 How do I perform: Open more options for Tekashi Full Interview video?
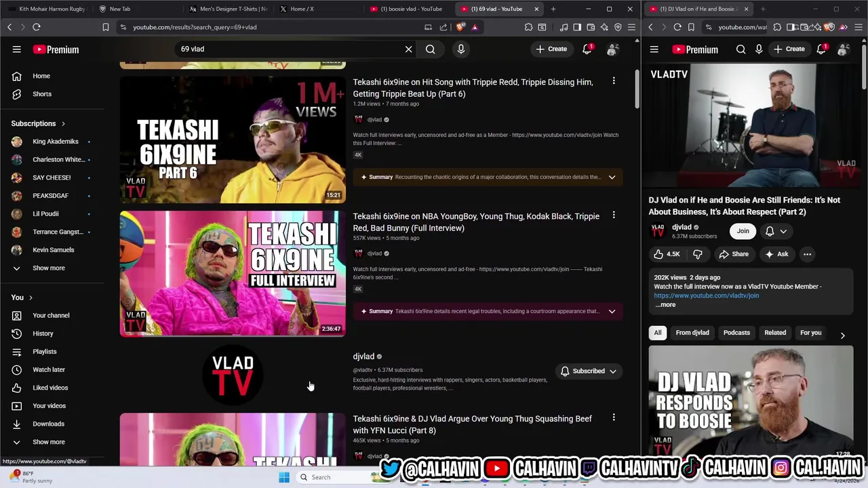tap(614, 215)
